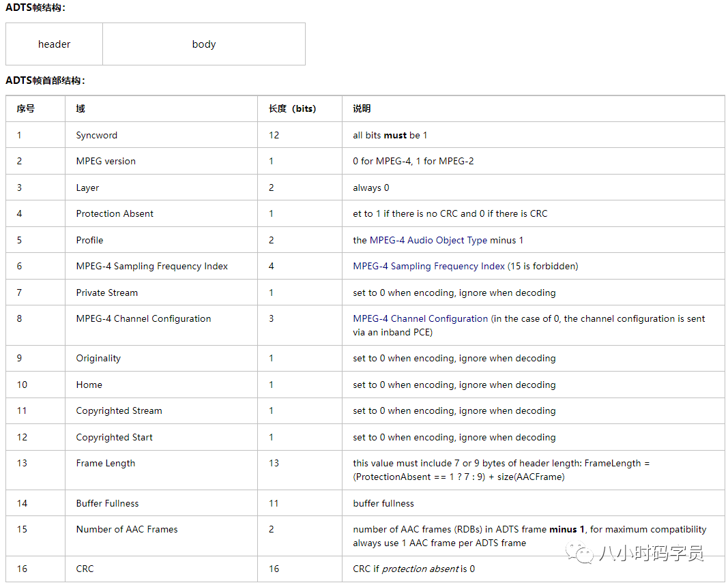Select the "CRC" field name in row 16

[x=85, y=569]
